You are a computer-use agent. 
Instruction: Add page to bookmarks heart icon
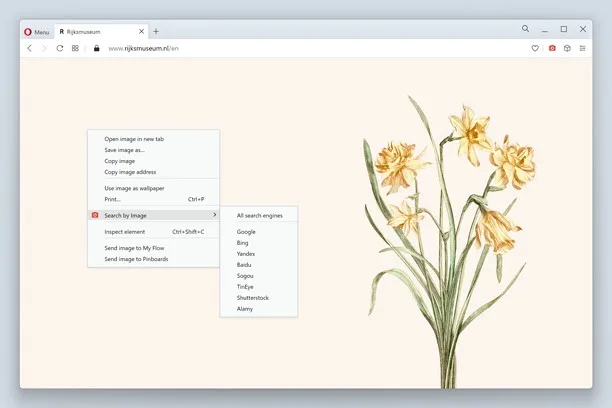coord(535,48)
